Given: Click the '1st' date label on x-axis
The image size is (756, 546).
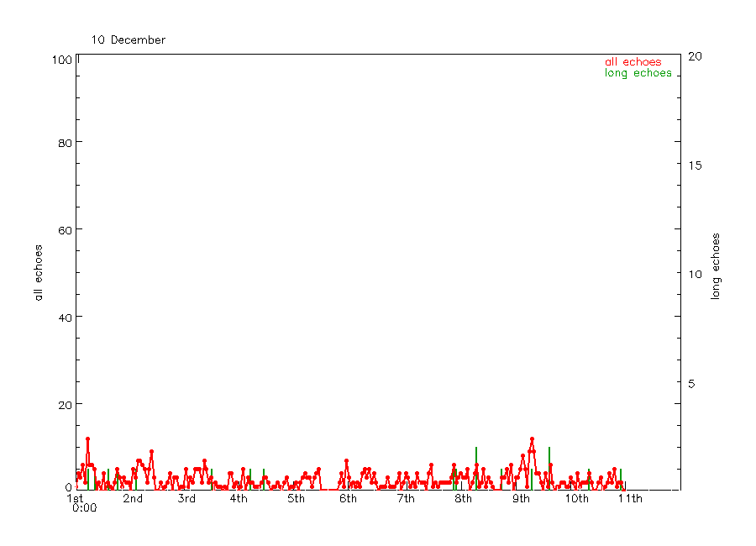Looking at the screenshot, I should point(75,498).
